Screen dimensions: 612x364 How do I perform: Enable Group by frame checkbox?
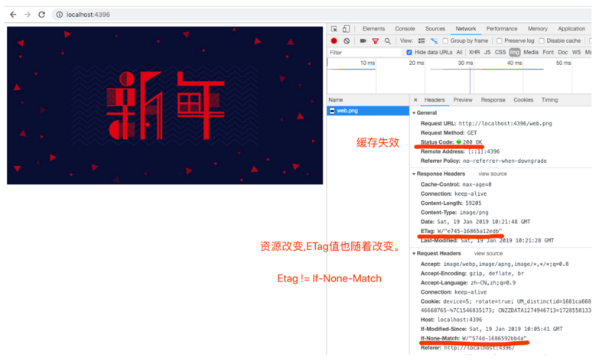[x=445, y=41]
